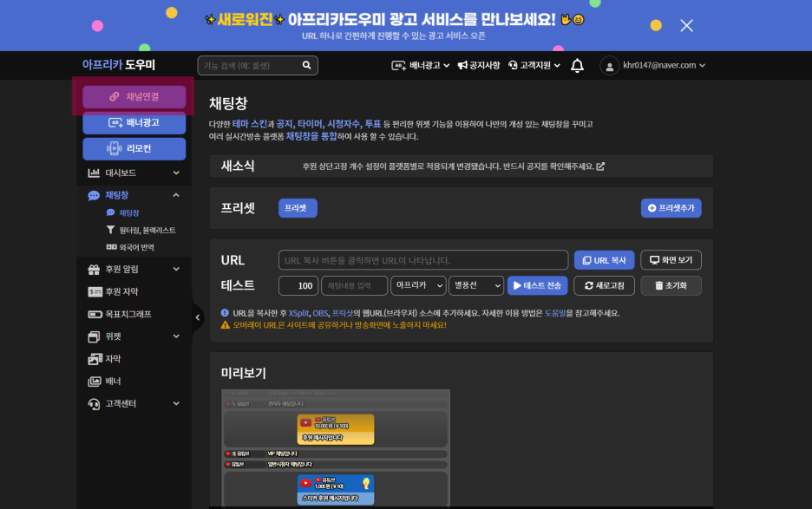Click the blue info circle icon
Viewport: 812px width, 509px height.
coord(225,313)
